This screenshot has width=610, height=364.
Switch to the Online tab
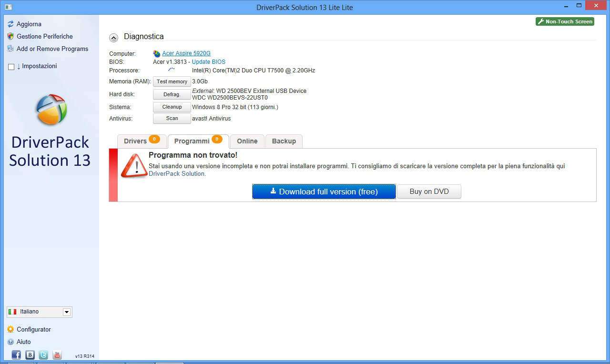[x=247, y=141]
